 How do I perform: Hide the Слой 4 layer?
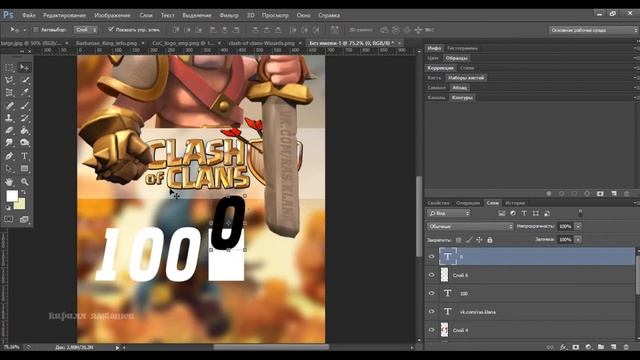click(x=431, y=330)
